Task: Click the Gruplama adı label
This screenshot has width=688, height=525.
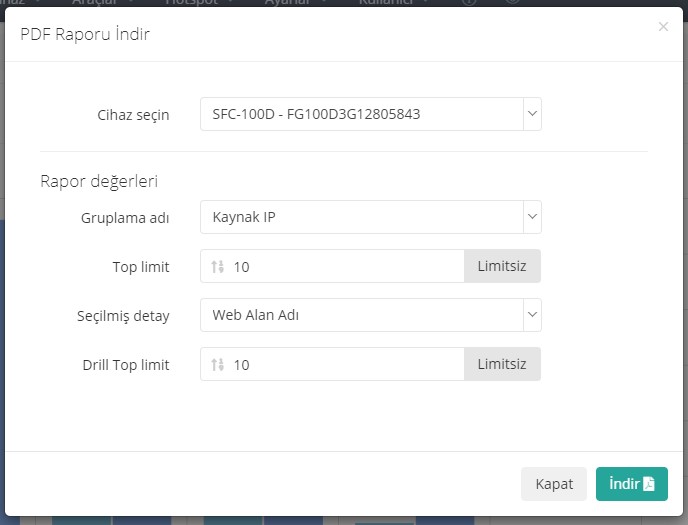Action: coord(125,218)
